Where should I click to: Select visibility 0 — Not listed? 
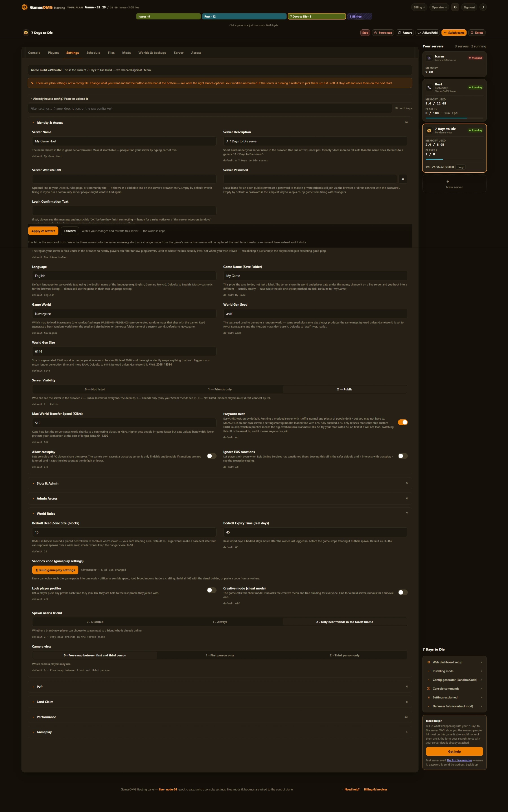(x=95, y=389)
